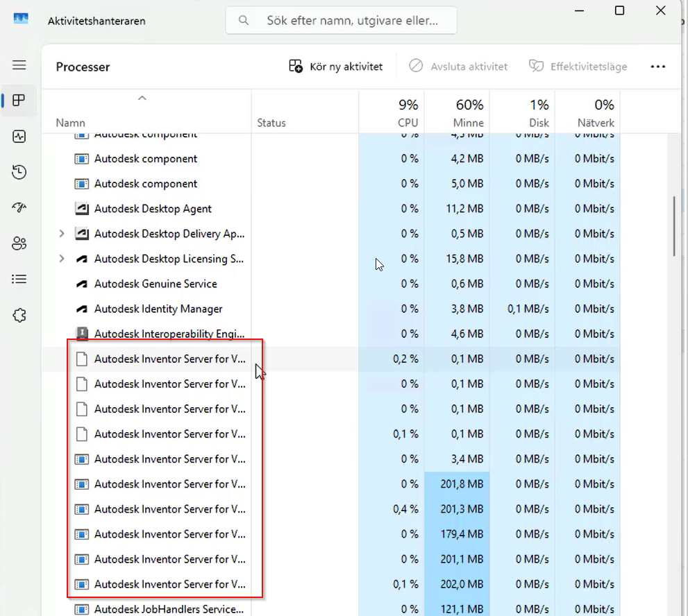
Task: Click the more options ellipsis button
Action: point(657,67)
